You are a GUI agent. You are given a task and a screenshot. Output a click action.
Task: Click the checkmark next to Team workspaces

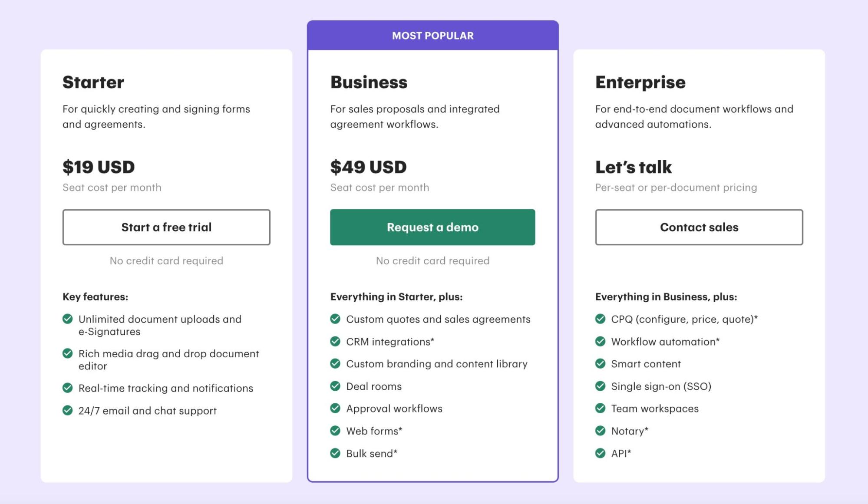[600, 408]
